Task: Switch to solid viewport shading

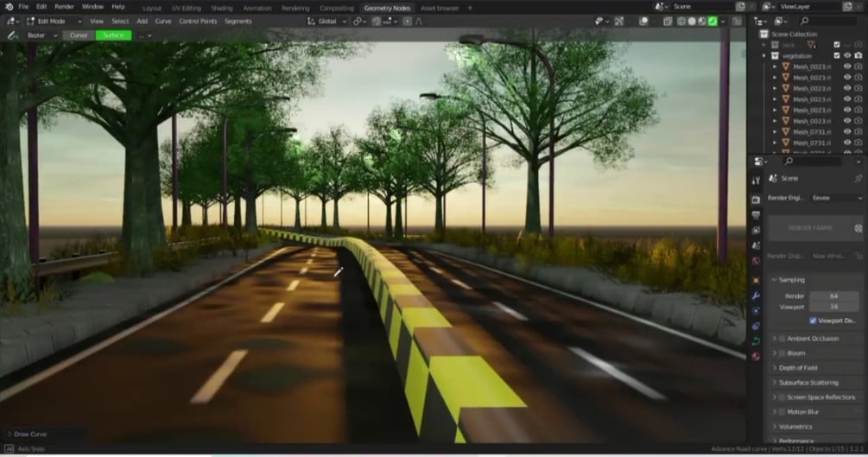Action: (692, 21)
